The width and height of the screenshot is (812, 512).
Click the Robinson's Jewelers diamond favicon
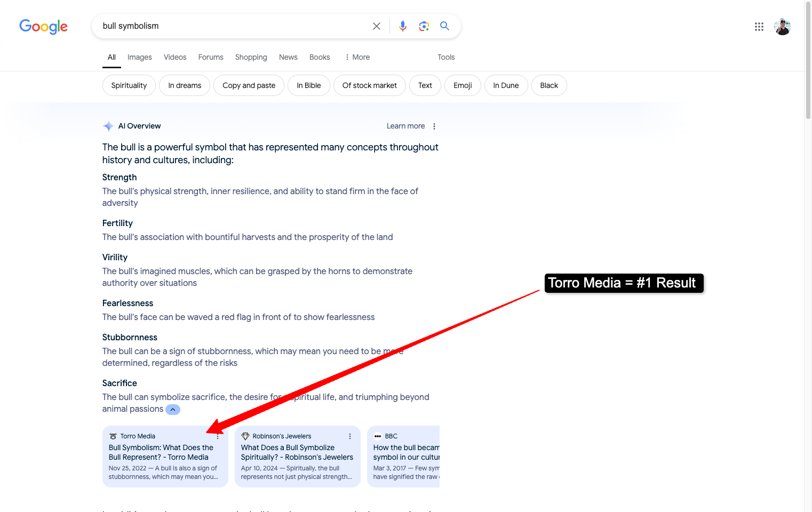coord(245,436)
